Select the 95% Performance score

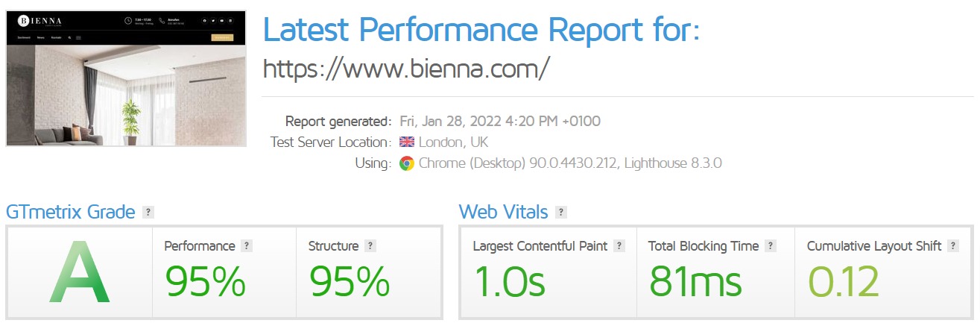pyautogui.click(x=205, y=282)
